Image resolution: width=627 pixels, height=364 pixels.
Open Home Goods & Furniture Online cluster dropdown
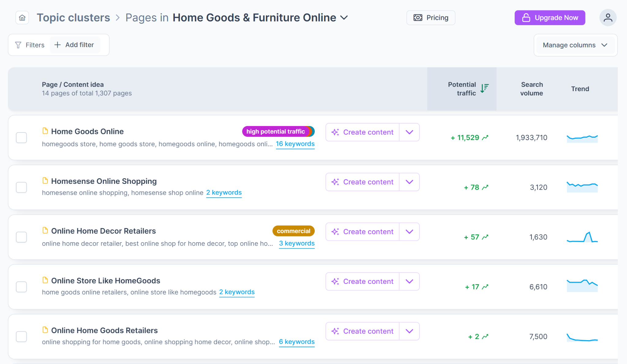[344, 18]
